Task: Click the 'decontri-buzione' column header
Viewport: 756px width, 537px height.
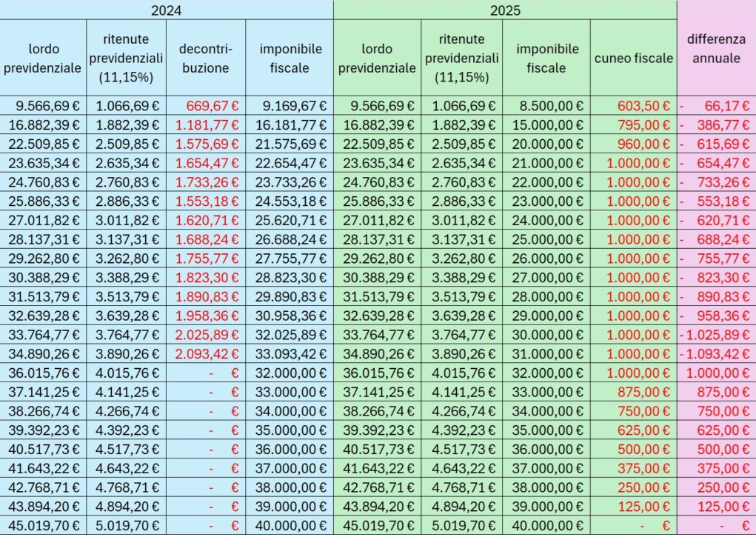Action: [x=206, y=58]
